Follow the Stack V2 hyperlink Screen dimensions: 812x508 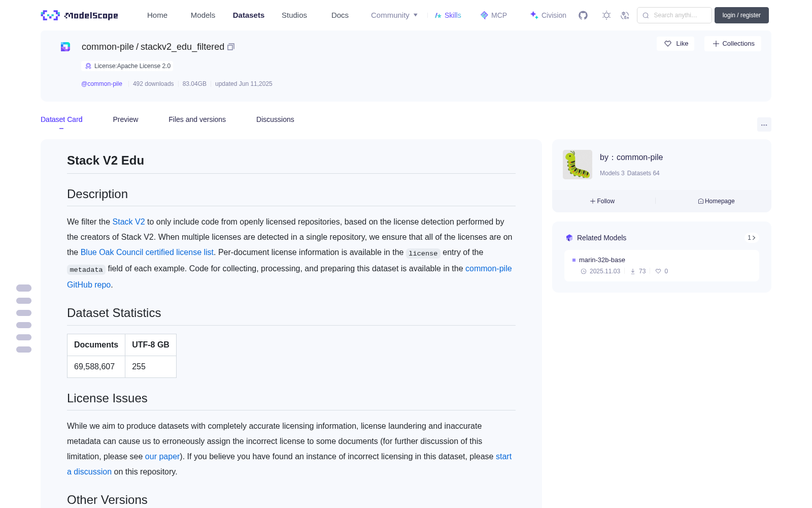[x=128, y=222]
